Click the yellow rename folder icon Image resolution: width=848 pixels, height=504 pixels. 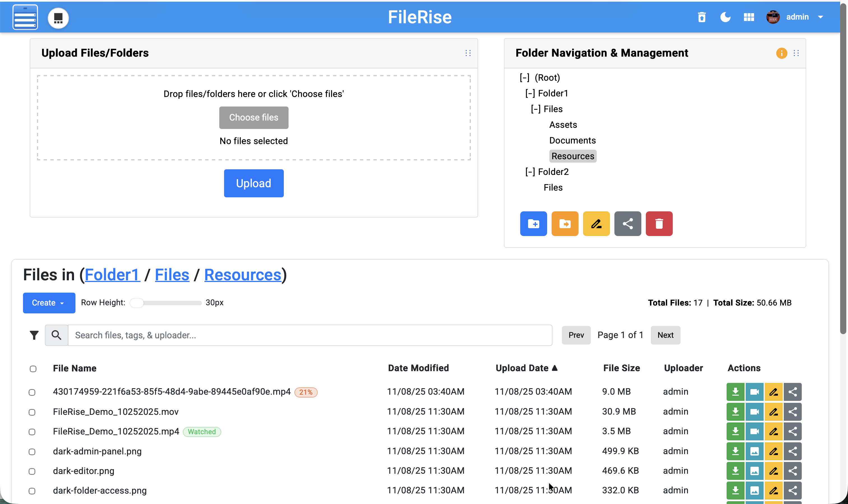coord(596,224)
